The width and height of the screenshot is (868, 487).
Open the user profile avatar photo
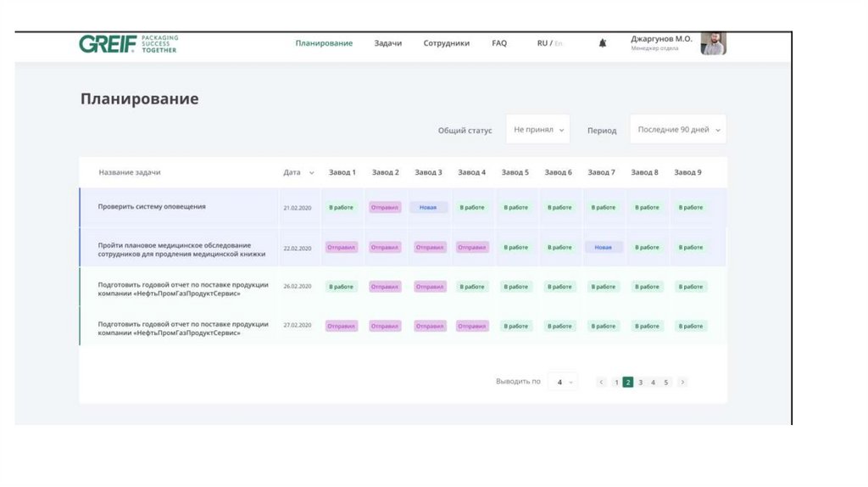point(713,43)
